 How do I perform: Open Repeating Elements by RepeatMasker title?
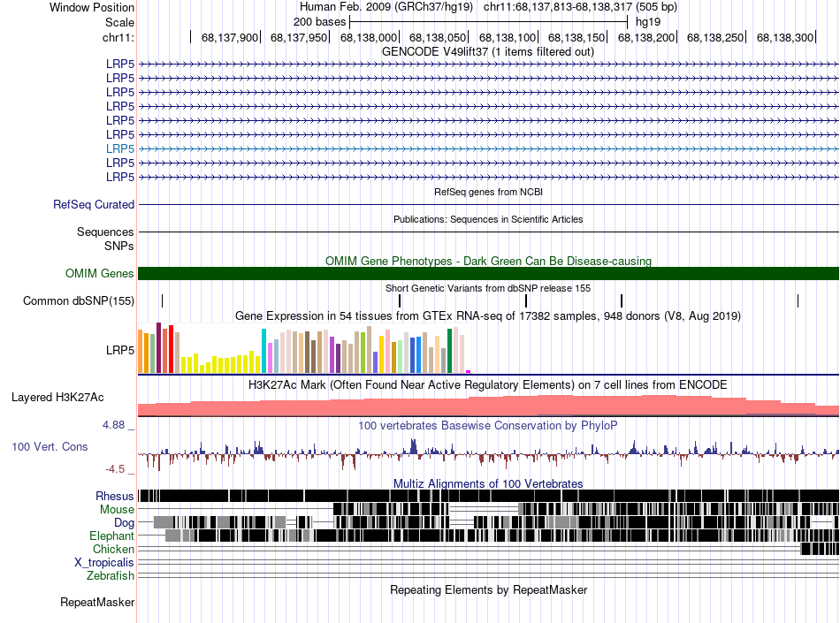[x=488, y=590]
